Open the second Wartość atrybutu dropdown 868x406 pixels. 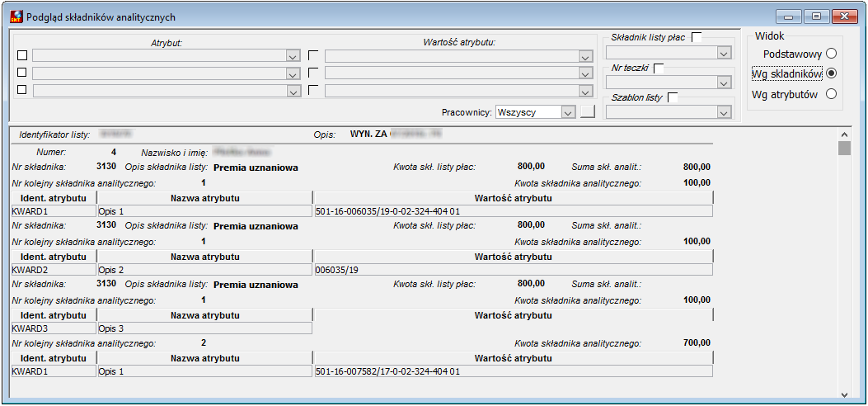click(584, 73)
